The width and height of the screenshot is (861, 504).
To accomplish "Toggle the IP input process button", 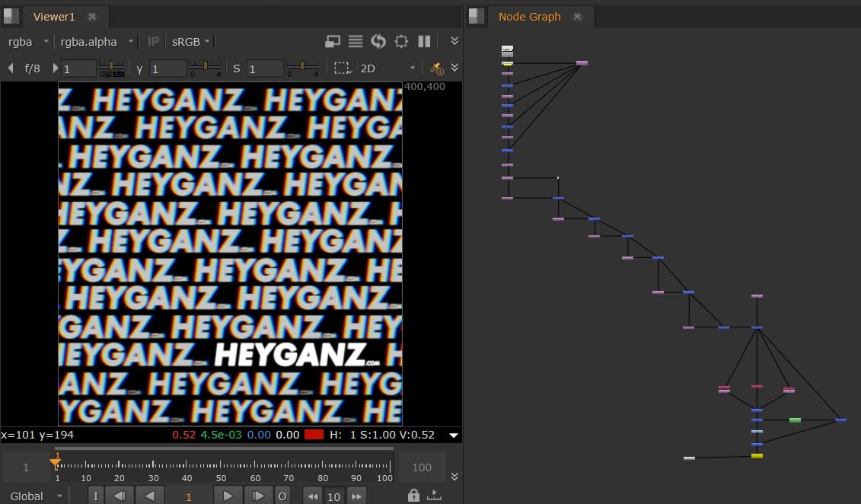I will coord(153,42).
